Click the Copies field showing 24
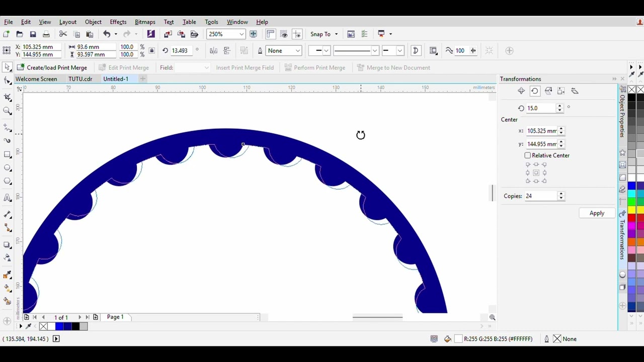This screenshot has width=644, height=362. [541, 196]
